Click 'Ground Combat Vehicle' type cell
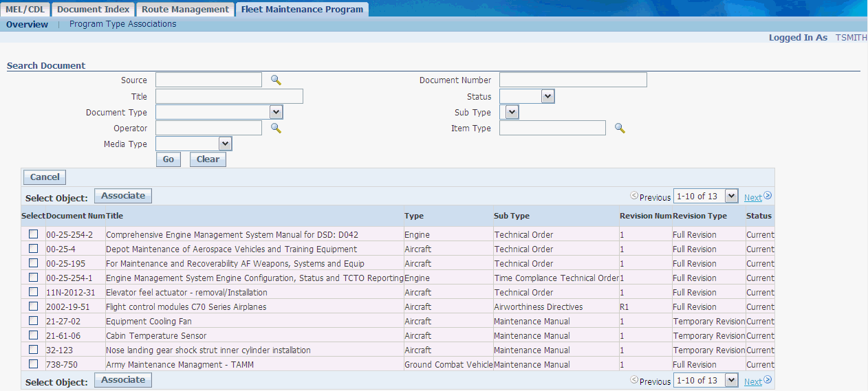Image resolution: width=868 pixels, height=391 pixels. point(448,364)
